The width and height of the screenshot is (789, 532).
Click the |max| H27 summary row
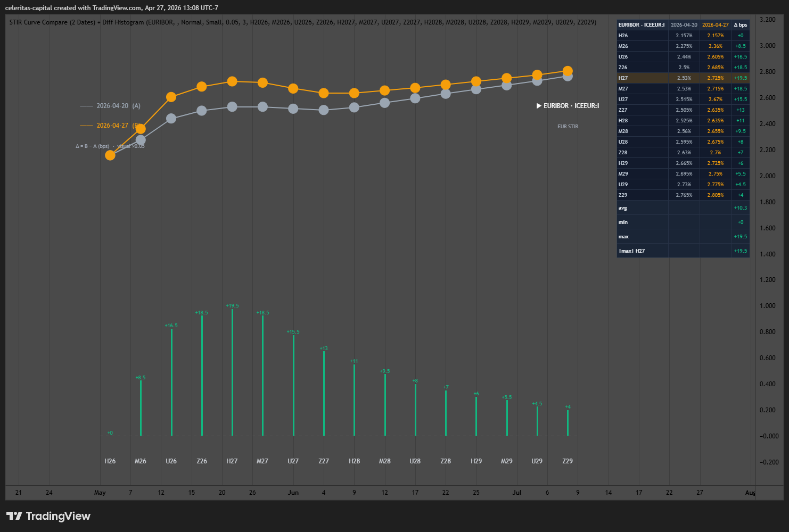(683, 251)
